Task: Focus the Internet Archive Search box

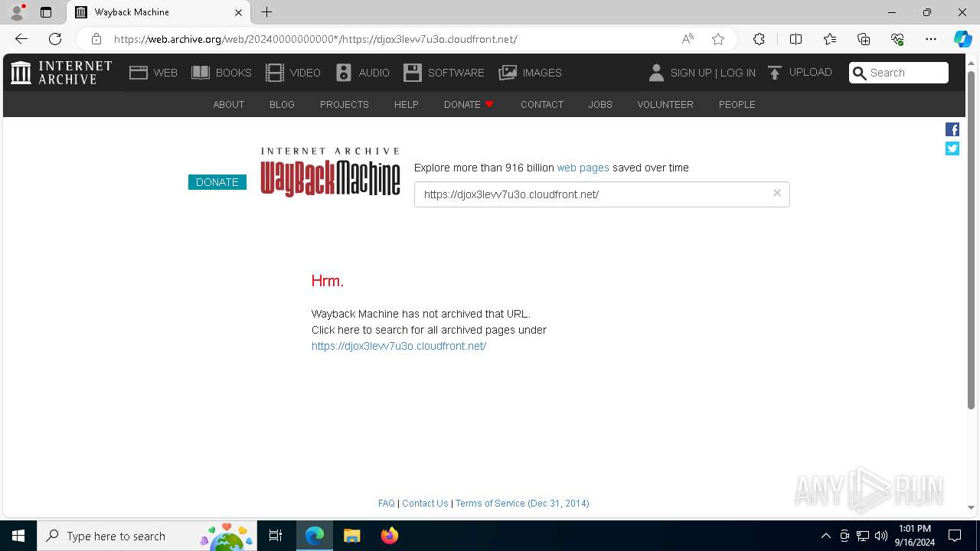Action: [899, 73]
